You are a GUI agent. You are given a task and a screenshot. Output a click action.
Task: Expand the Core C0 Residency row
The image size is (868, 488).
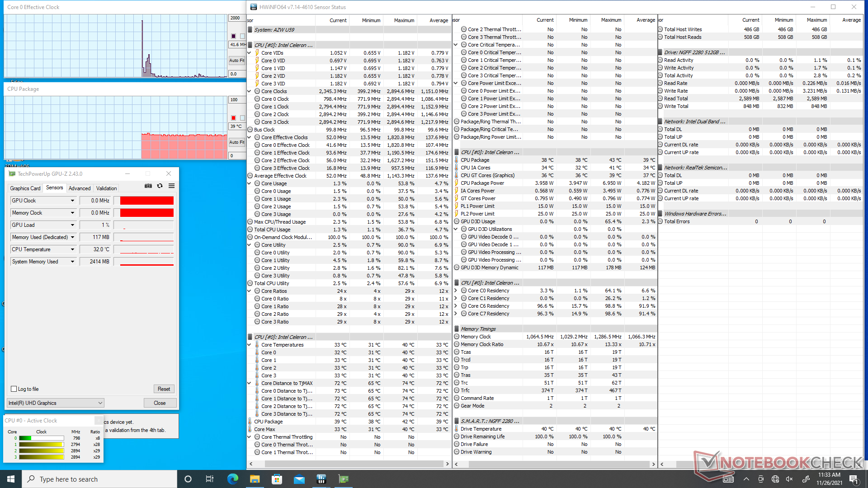[x=456, y=291]
